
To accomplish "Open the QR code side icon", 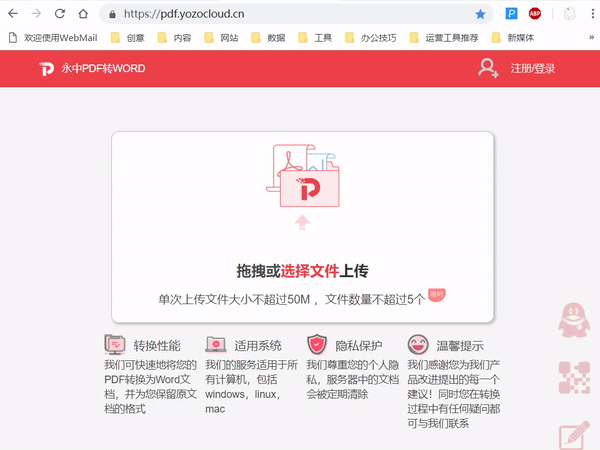I will tap(574, 379).
